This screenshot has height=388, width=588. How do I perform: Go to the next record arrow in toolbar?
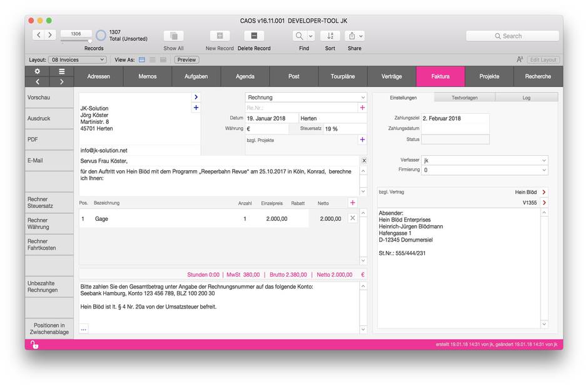pos(50,35)
